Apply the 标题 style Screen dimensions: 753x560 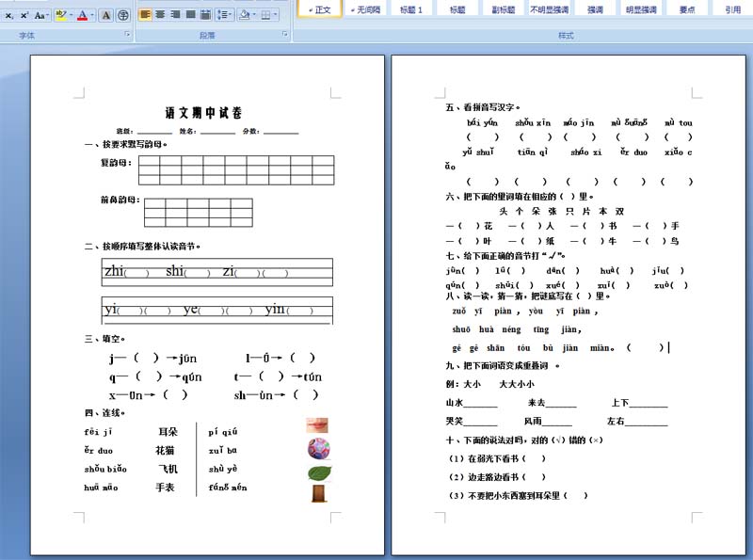coord(457,9)
